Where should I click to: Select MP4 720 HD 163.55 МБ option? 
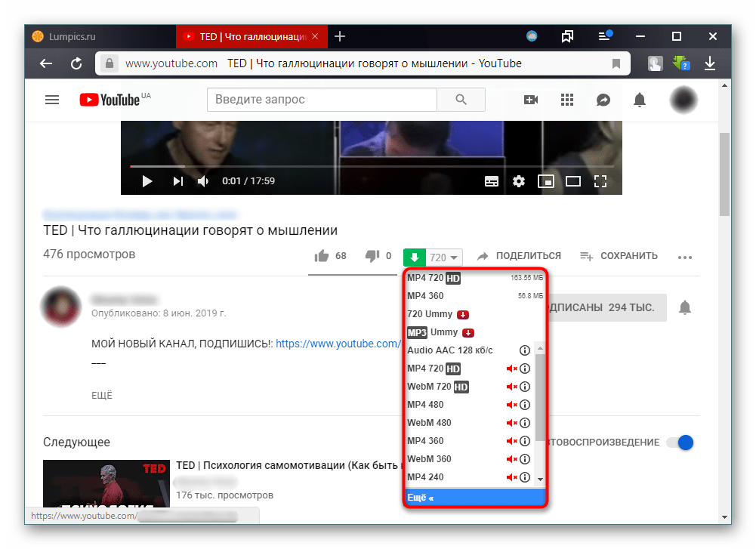pos(475,278)
